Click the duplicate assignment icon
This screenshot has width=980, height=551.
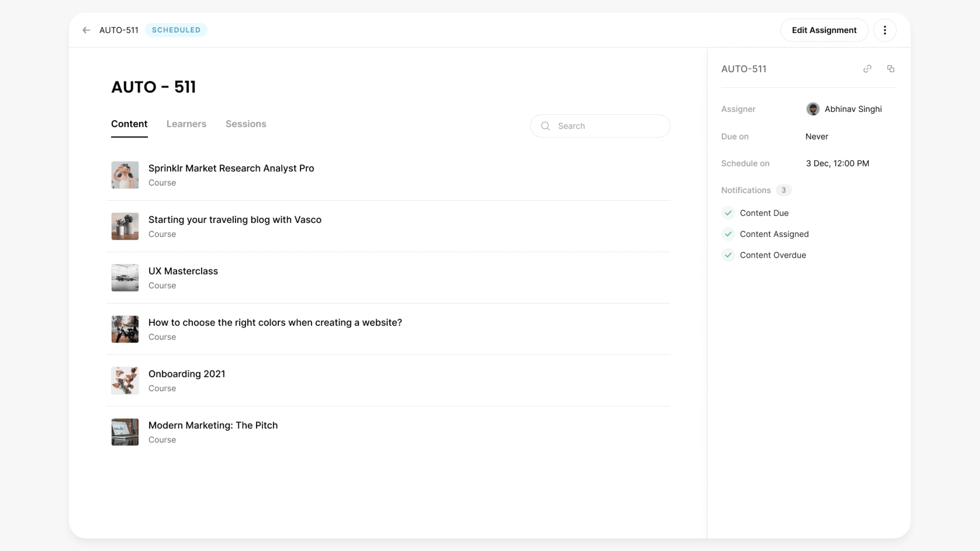click(x=890, y=69)
